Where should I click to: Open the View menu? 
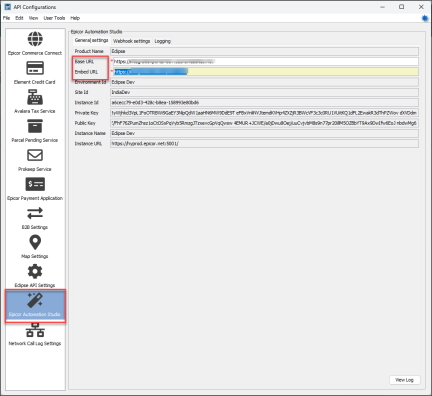pos(33,18)
